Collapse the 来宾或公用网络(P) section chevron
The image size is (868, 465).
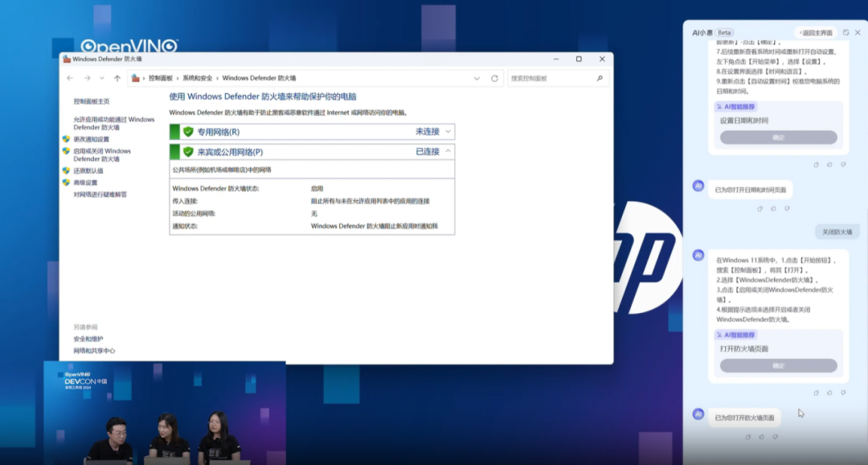point(448,151)
